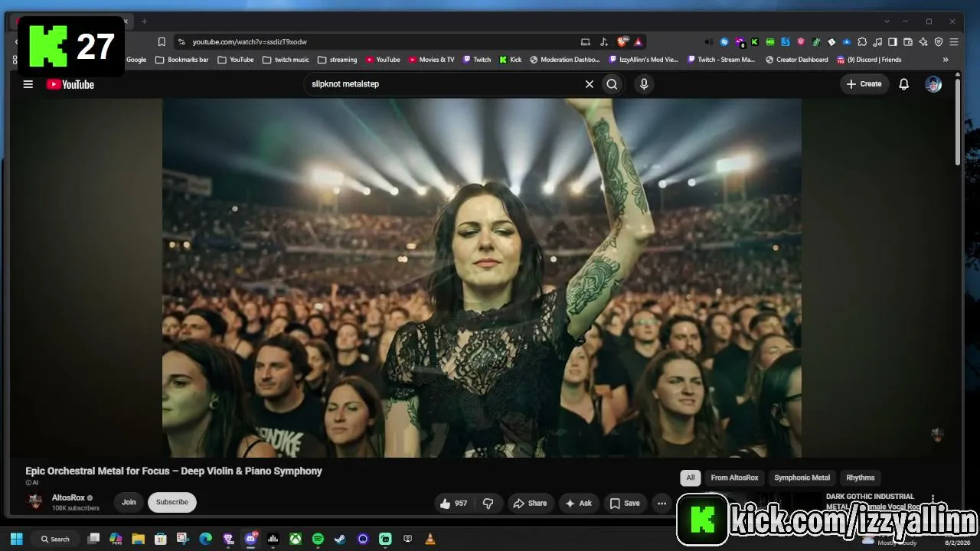Open Brave Rewards triangle icon
Viewport: 980px width, 551px height.
(x=638, y=41)
